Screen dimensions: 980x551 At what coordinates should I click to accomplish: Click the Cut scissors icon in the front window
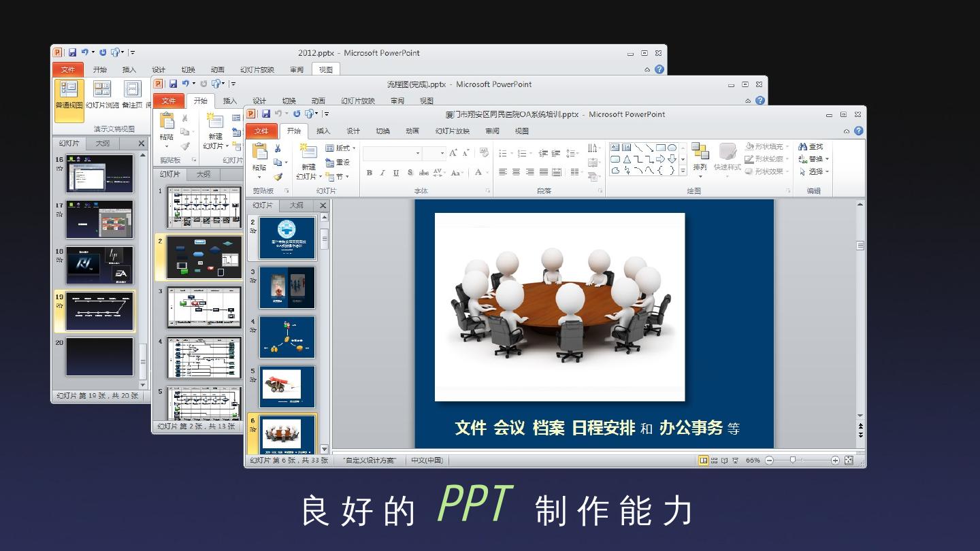click(x=278, y=148)
